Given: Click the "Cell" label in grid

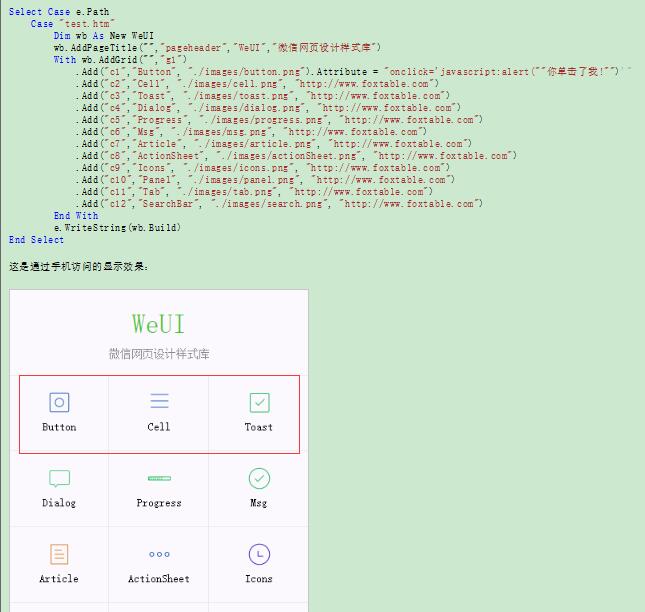Looking at the screenshot, I should (x=159, y=427).
